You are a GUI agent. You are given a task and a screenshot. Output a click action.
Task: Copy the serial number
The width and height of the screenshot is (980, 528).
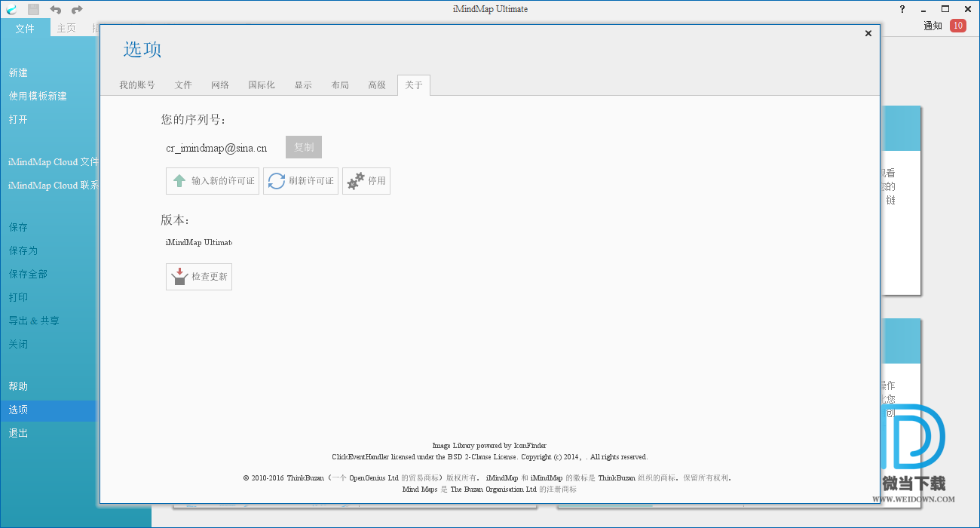(x=304, y=147)
